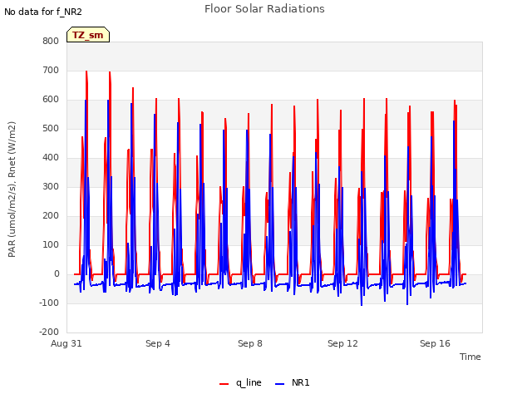Click the 200 y-axis tick label
The width and height of the screenshot is (532, 399).
(x=51, y=216)
